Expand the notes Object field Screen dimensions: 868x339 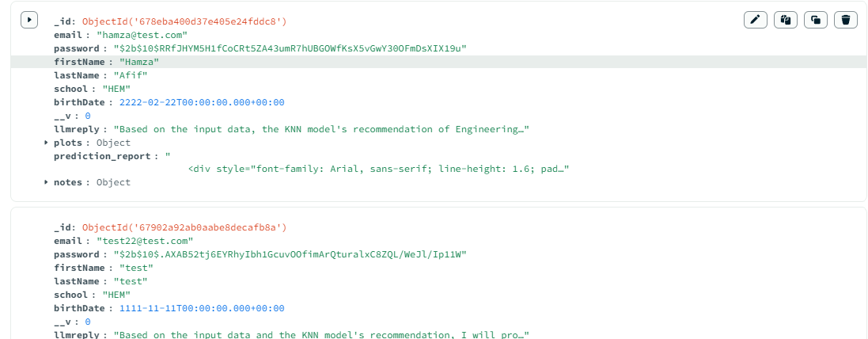coord(46,182)
